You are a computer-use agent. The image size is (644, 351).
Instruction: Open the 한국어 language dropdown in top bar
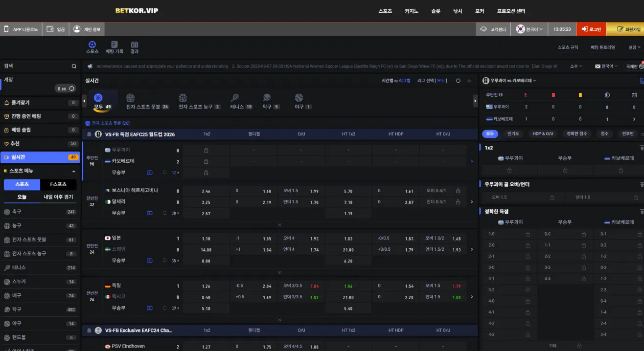coord(529,29)
